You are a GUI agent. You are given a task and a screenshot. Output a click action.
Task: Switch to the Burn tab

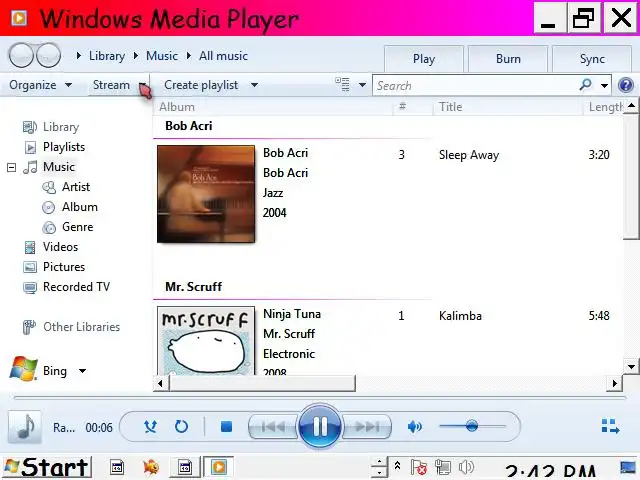[x=508, y=59]
